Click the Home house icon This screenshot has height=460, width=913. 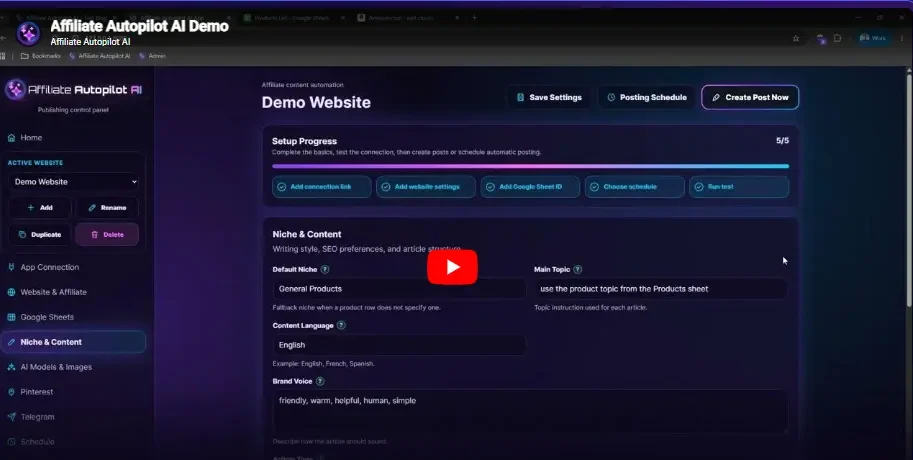pyautogui.click(x=12, y=138)
